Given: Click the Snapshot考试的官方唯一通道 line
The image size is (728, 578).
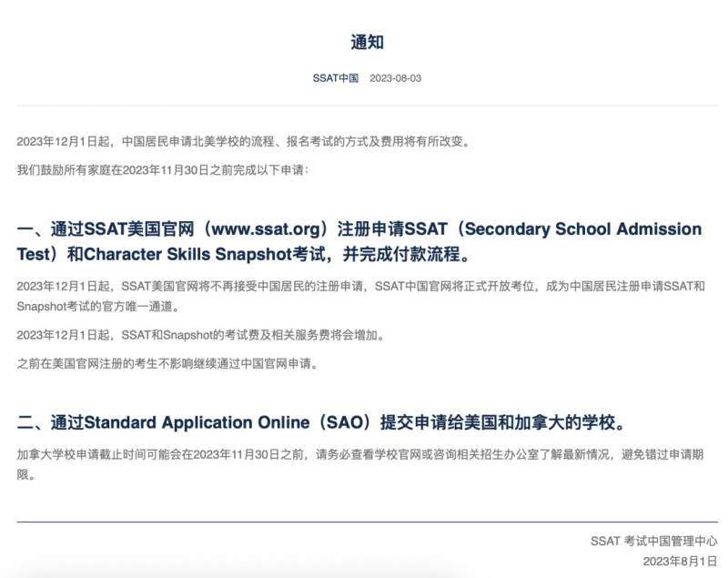Looking at the screenshot, I should (98, 307).
